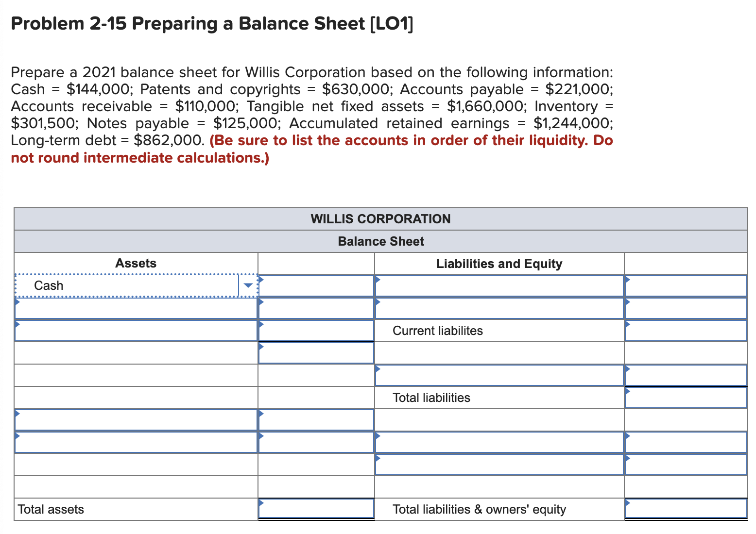Select the equity account dropdown below Total liabilities
Screen dimensions: 756x534
tap(499, 442)
